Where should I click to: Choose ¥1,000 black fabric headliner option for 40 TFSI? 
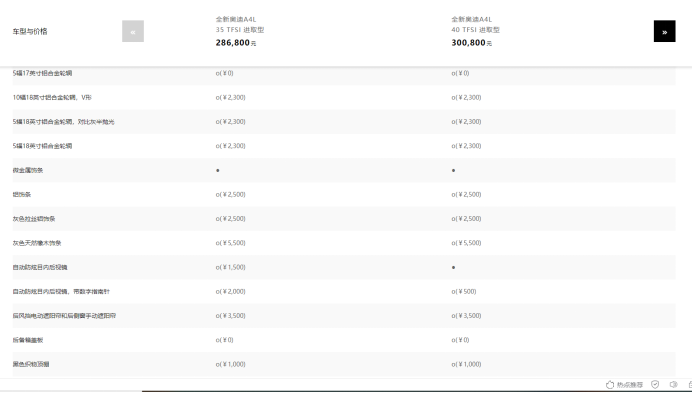pos(466,364)
